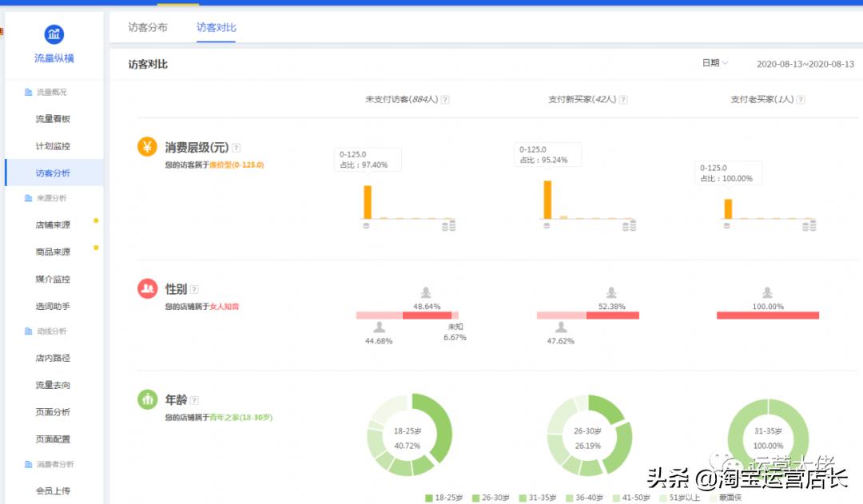Screen dimensions: 863x504
Task: Open the 会员上传 page
Action: pyautogui.click(x=52, y=490)
